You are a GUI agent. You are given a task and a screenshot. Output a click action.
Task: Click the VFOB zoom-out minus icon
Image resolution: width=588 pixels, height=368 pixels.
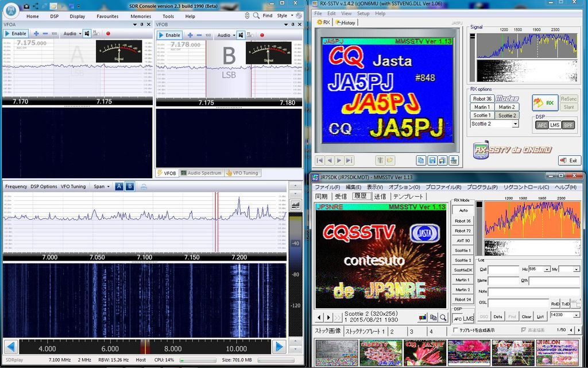pos(199,35)
